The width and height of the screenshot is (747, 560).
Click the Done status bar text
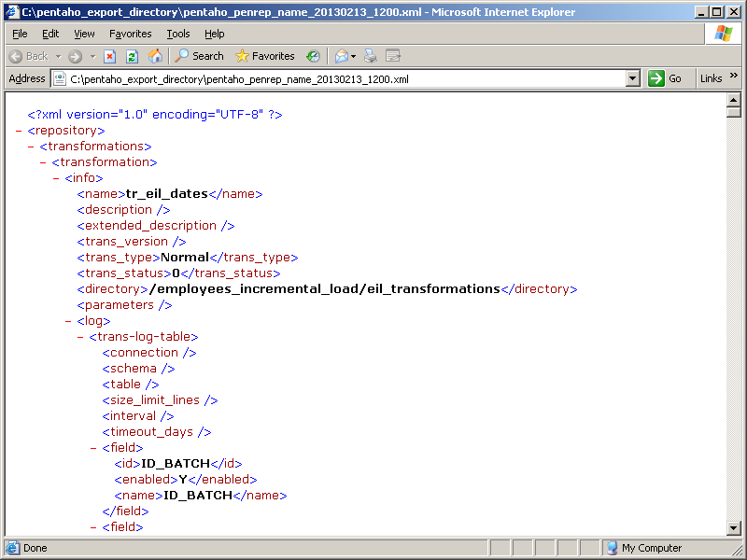(x=35, y=548)
